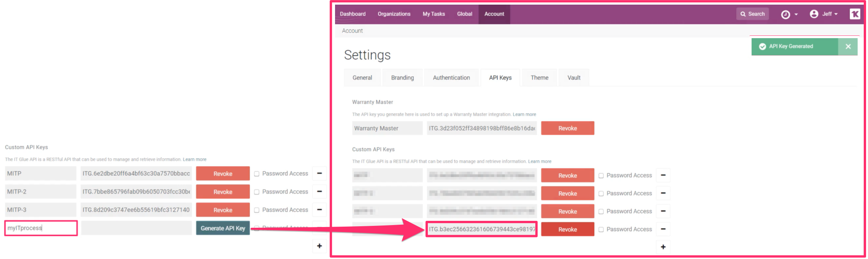Remove the MITP-3 key via minus icon
Image resolution: width=868 pixels, height=259 pixels.
click(319, 210)
